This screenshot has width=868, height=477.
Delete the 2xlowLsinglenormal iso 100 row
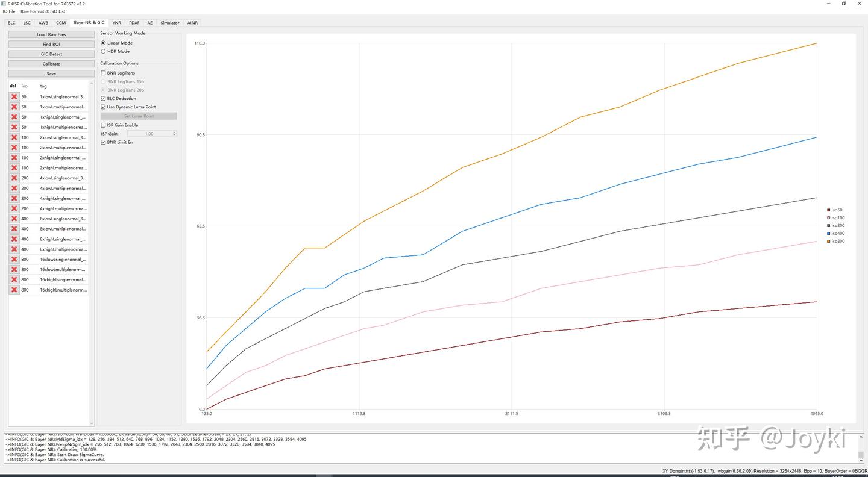[x=14, y=137]
